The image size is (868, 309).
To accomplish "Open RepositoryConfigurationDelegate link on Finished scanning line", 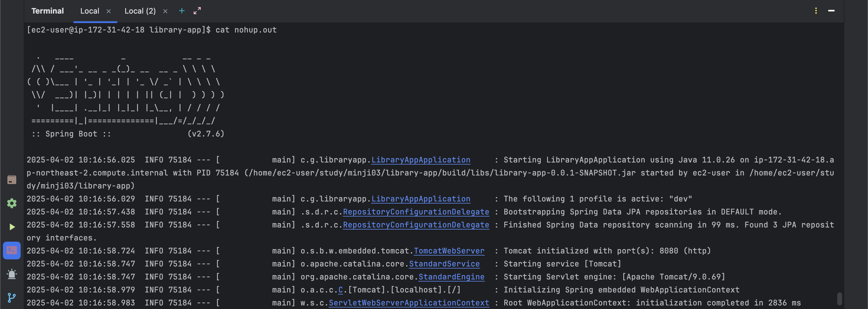I will [416, 225].
